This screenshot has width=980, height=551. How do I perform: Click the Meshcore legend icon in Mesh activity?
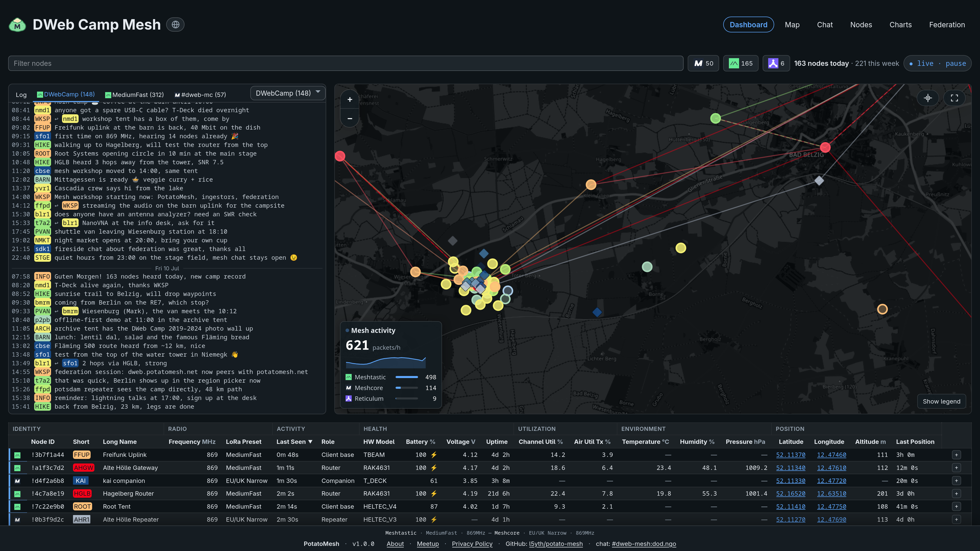pyautogui.click(x=348, y=388)
